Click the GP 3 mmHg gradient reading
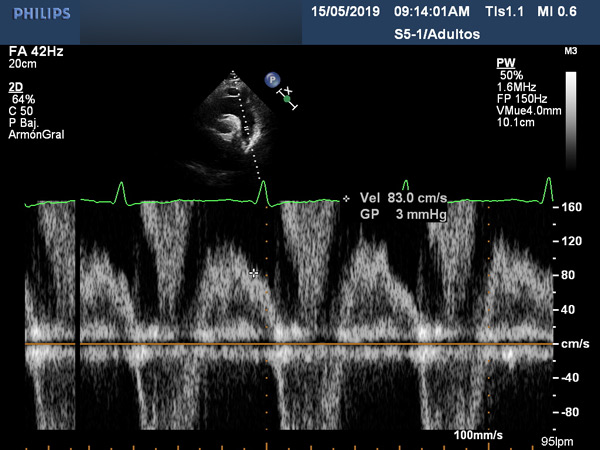The width and height of the screenshot is (600, 450). click(x=400, y=214)
